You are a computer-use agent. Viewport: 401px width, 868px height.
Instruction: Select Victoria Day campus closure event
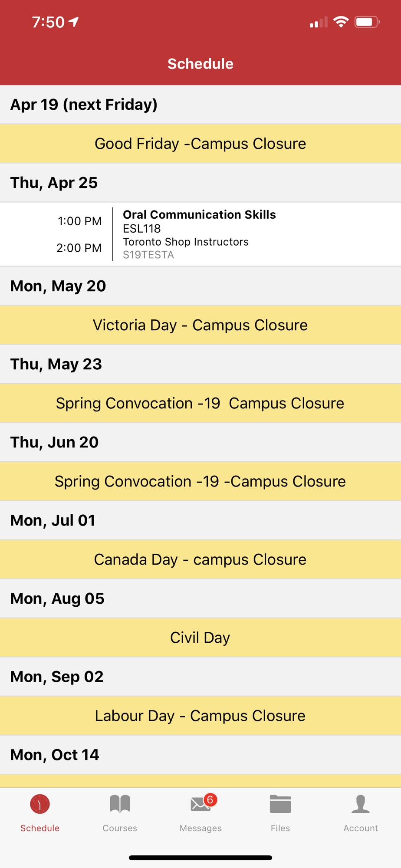coord(200,325)
